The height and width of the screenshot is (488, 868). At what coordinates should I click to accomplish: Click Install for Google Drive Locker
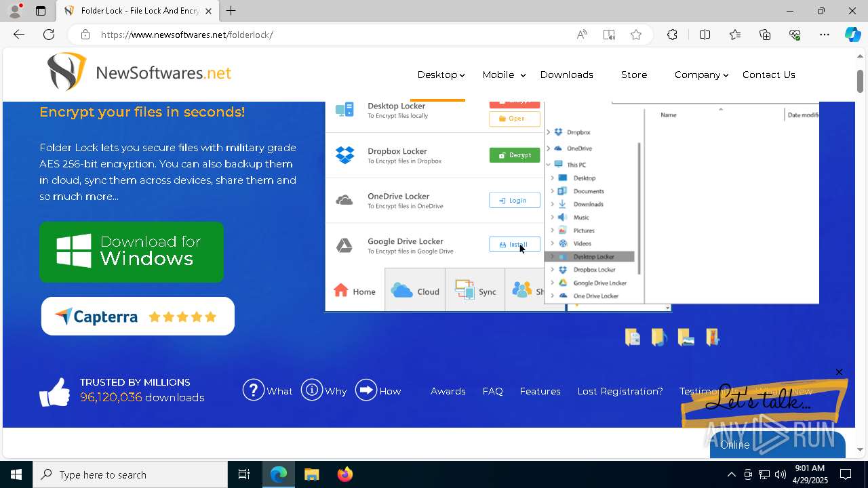515,245
